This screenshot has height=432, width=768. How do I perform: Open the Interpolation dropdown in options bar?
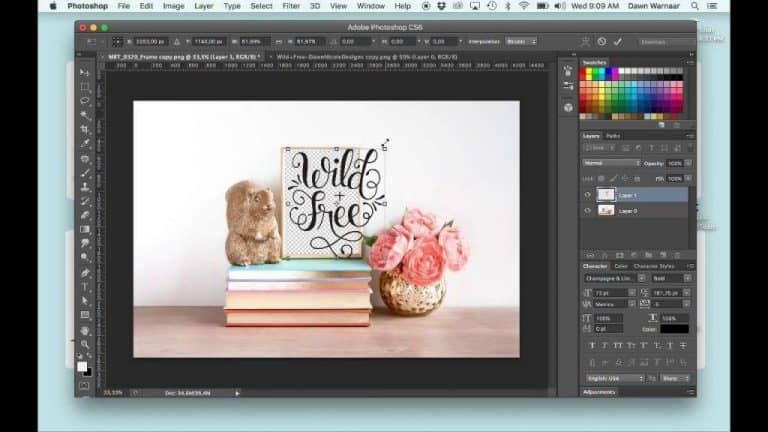coord(521,42)
